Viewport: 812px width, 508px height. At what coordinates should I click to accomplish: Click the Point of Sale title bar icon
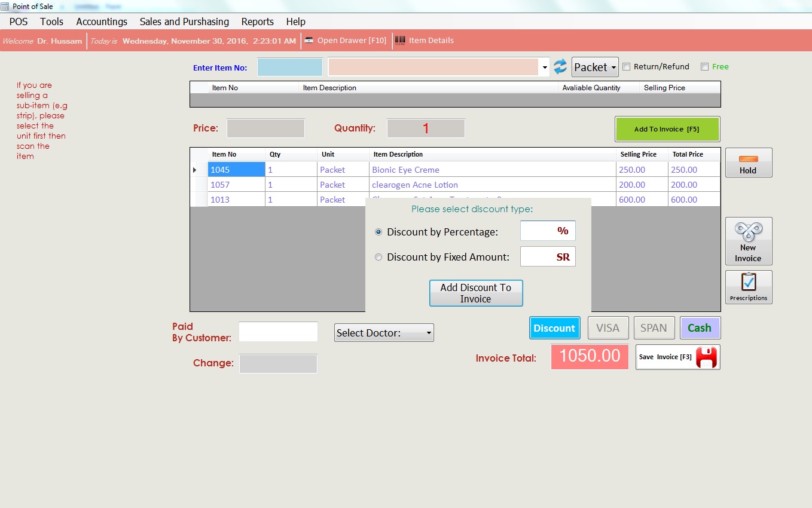tap(5, 7)
